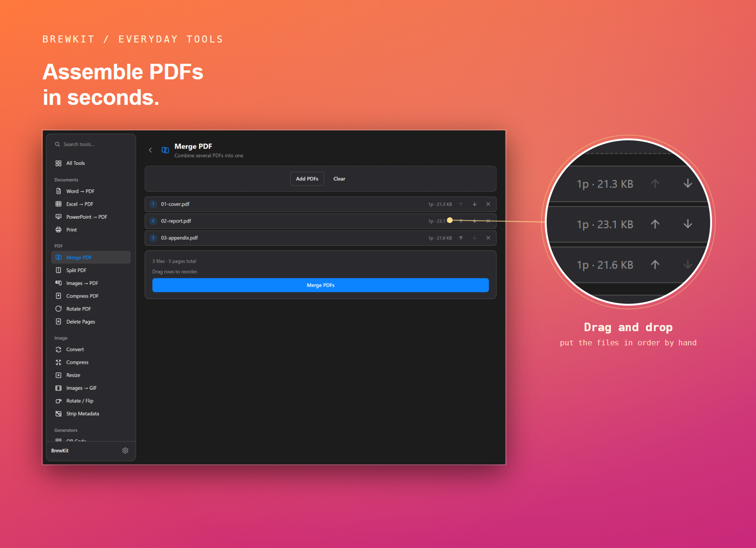Move 01-cover.pdf up with arrow
The height and width of the screenshot is (548, 756).
tap(461, 204)
